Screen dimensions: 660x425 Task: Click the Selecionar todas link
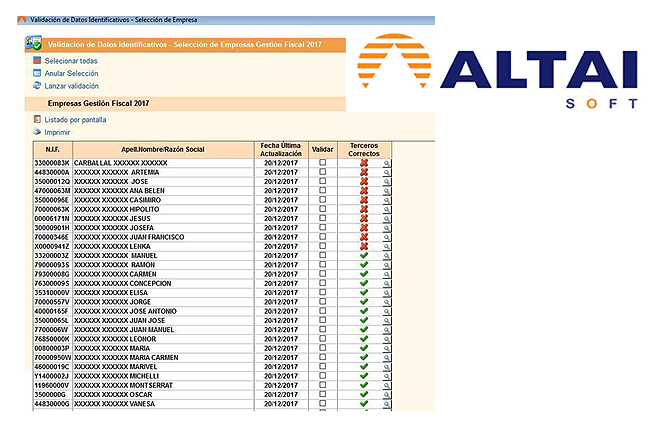pyautogui.click(x=71, y=61)
